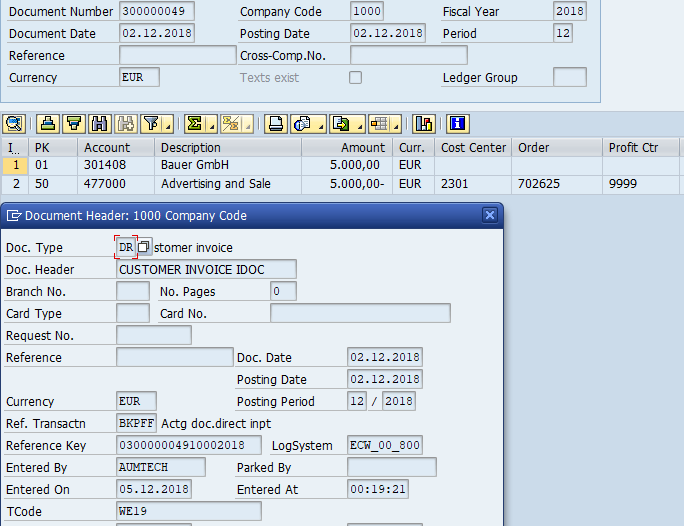Close the Document Header dialog

click(490, 215)
